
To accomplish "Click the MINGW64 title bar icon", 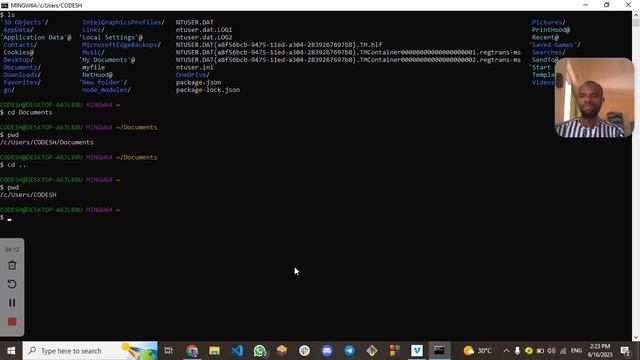I will (4, 5).
